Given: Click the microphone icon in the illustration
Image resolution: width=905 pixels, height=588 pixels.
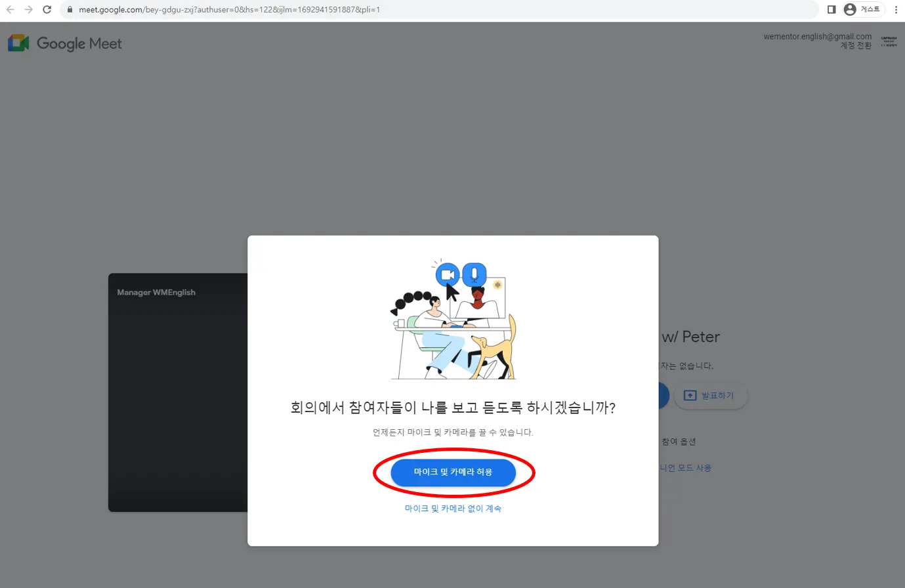Looking at the screenshot, I should 474,274.
